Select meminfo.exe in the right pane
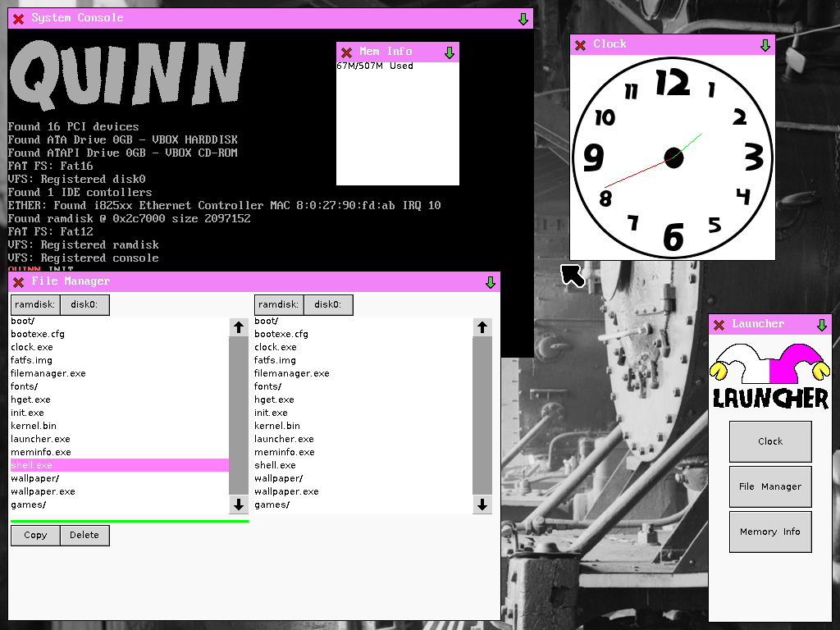Viewport: 840px width, 630px height. pyautogui.click(x=363, y=452)
